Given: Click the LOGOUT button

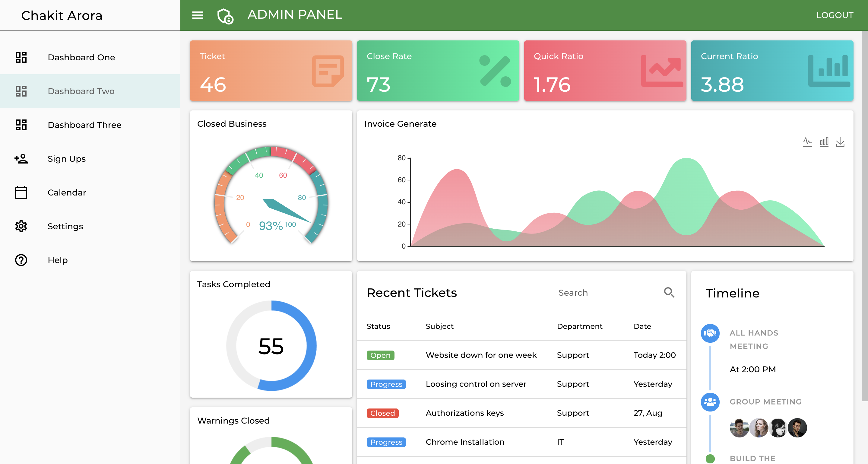Looking at the screenshot, I should point(835,15).
